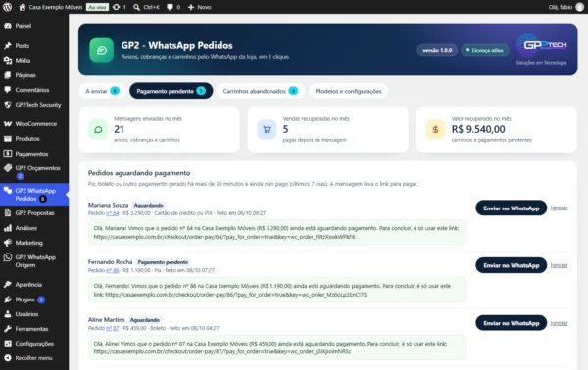Open order nº 87 link

click(x=113, y=328)
